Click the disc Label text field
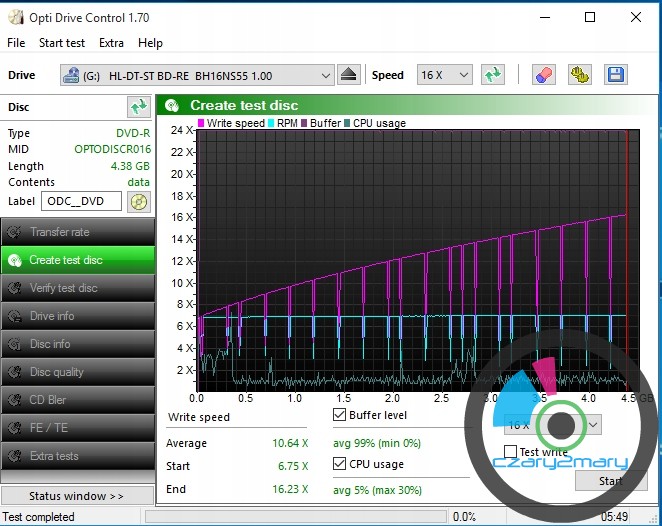This screenshot has height=526, width=662. [x=81, y=201]
